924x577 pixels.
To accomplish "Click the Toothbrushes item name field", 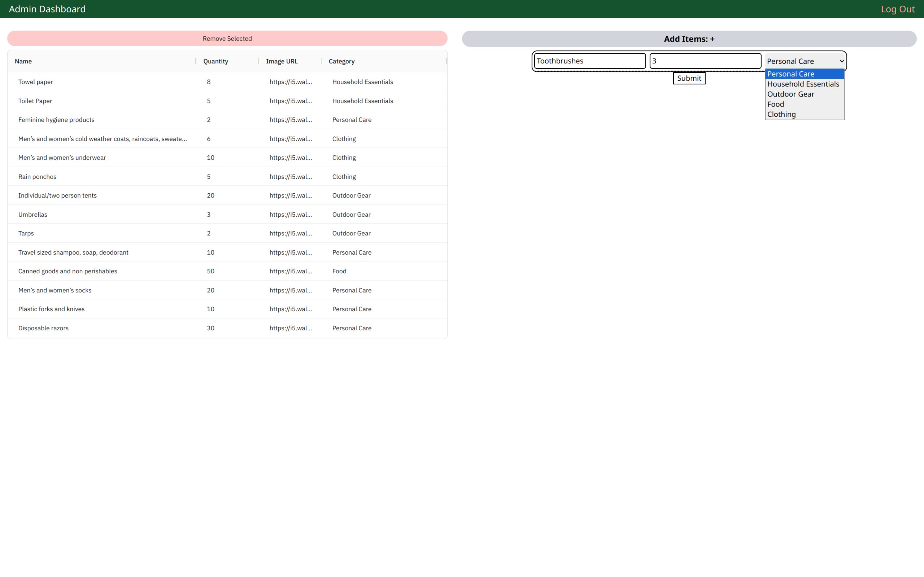I will point(589,61).
